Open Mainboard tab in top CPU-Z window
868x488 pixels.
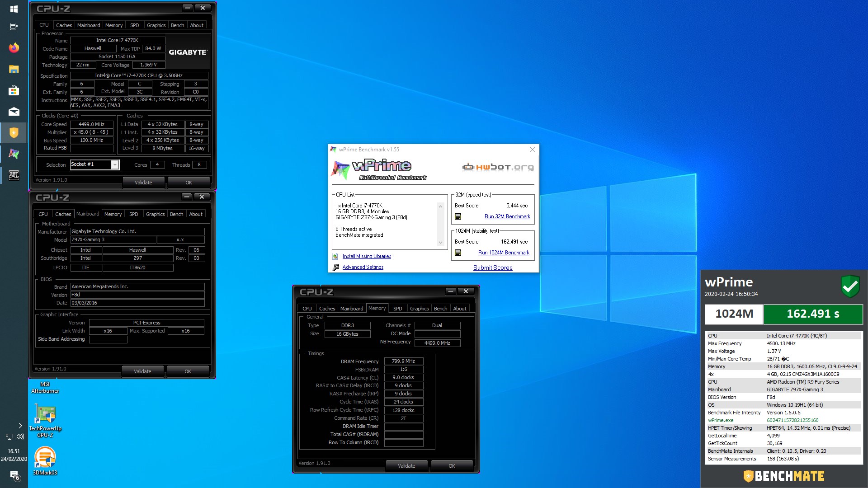[x=89, y=25]
